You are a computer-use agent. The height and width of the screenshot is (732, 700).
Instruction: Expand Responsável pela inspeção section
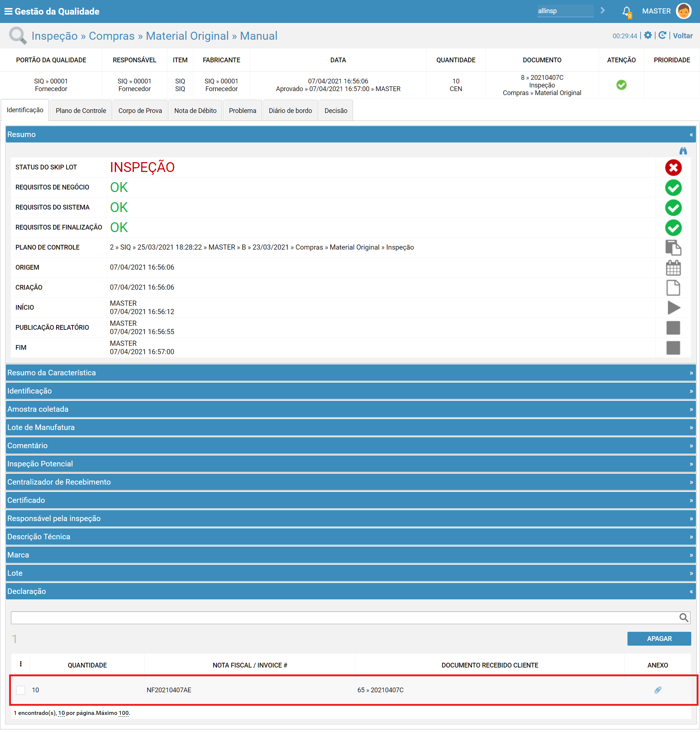(350, 518)
